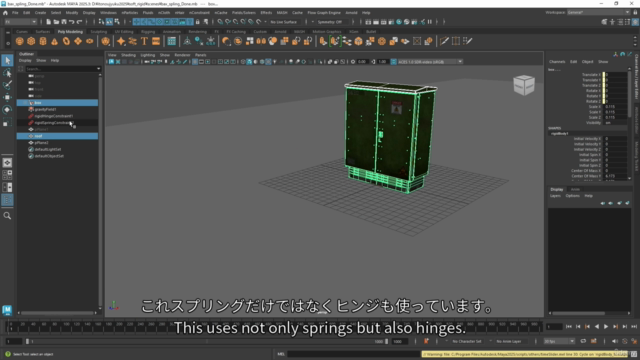The height and width of the screenshot is (360, 640).
Task: Open the viewport Shading menu
Action: [x=128, y=55]
